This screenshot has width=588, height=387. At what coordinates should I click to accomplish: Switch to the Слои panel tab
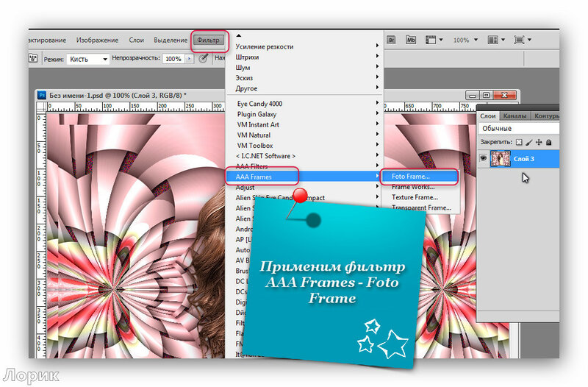pyautogui.click(x=488, y=116)
